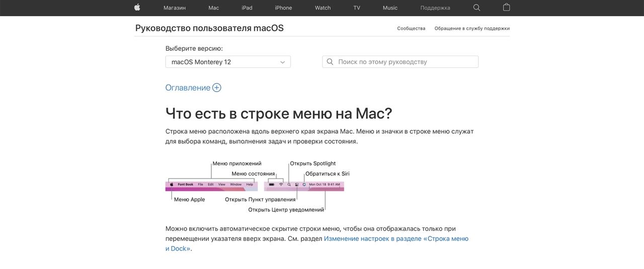Click the Открыть Центр уведомлений label
The height and width of the screenshot is (269, 644).
pos(286,210)
